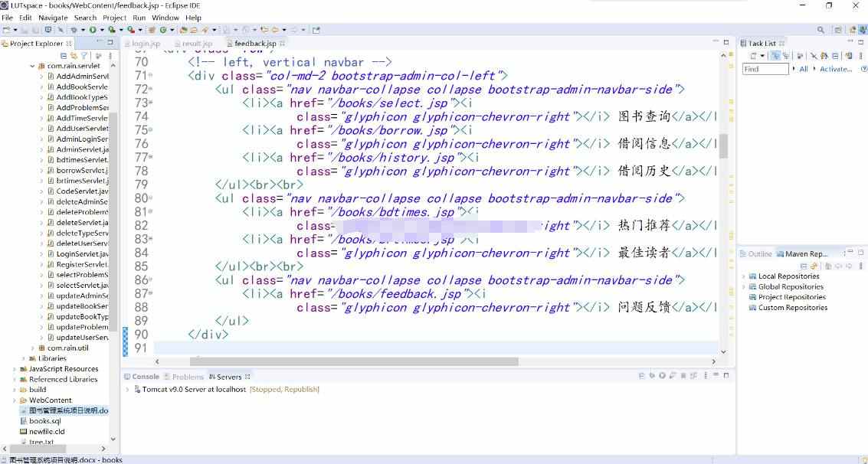The image size is (868, 464).
Task: Click Project Explorer vertical scrollbar
Action: coord(113,221)
